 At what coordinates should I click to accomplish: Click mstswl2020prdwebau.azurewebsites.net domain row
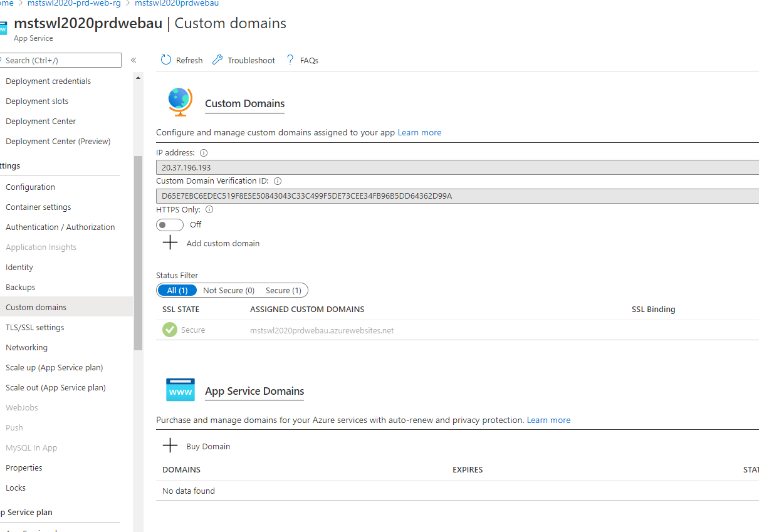tap(458, 330)
